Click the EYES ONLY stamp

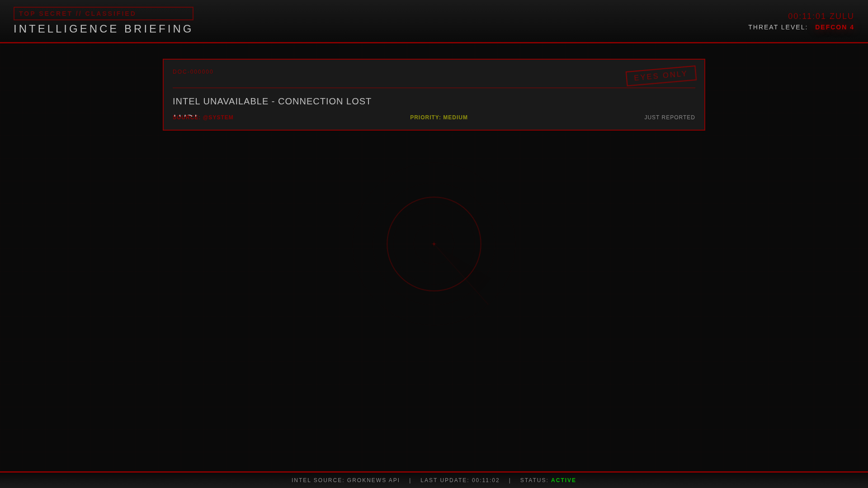click(x=660, y=75)
